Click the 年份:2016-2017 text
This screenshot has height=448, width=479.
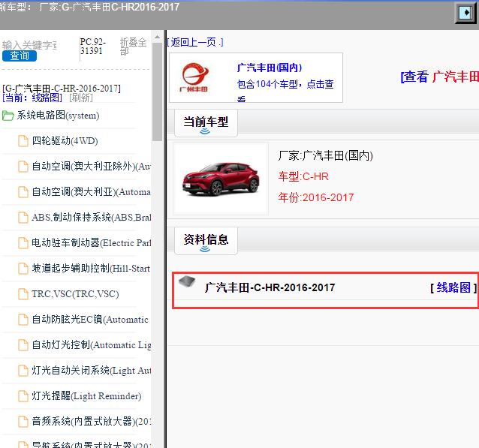point(316,197)
